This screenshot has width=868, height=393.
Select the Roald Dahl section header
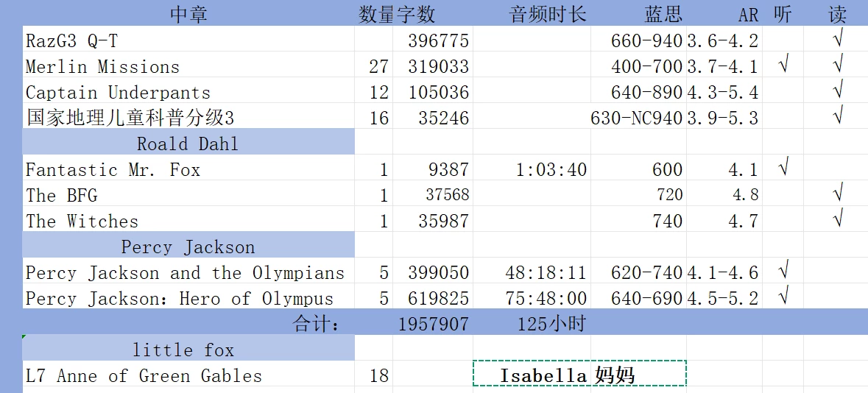click(x=188, y=142)
